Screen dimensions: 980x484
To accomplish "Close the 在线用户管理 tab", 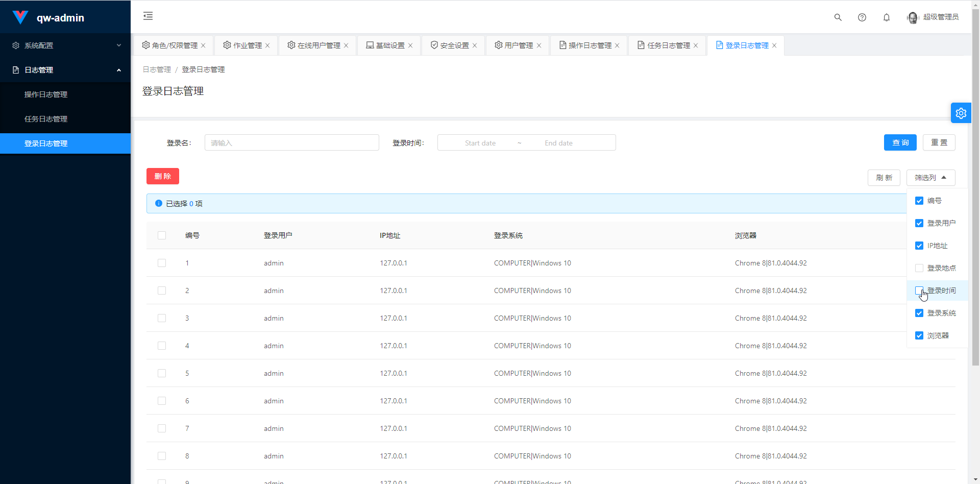I will pyautogui.click(x=346, y=45).
